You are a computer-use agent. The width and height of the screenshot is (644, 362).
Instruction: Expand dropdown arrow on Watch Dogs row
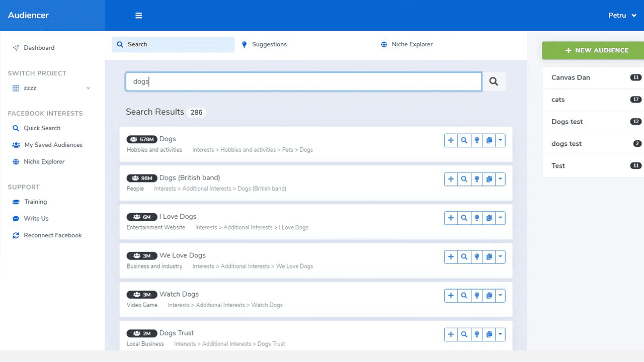pos(500,296)
